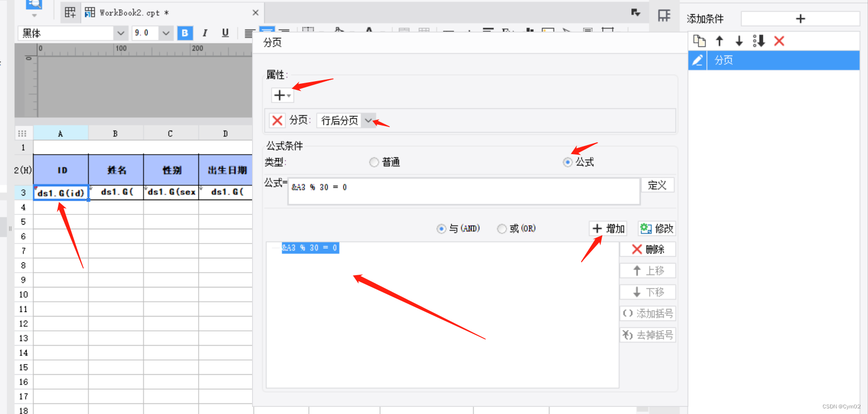Move the condition down with the down arrow icon
This screenshot has height=414, width=868.
pos(739,41)
